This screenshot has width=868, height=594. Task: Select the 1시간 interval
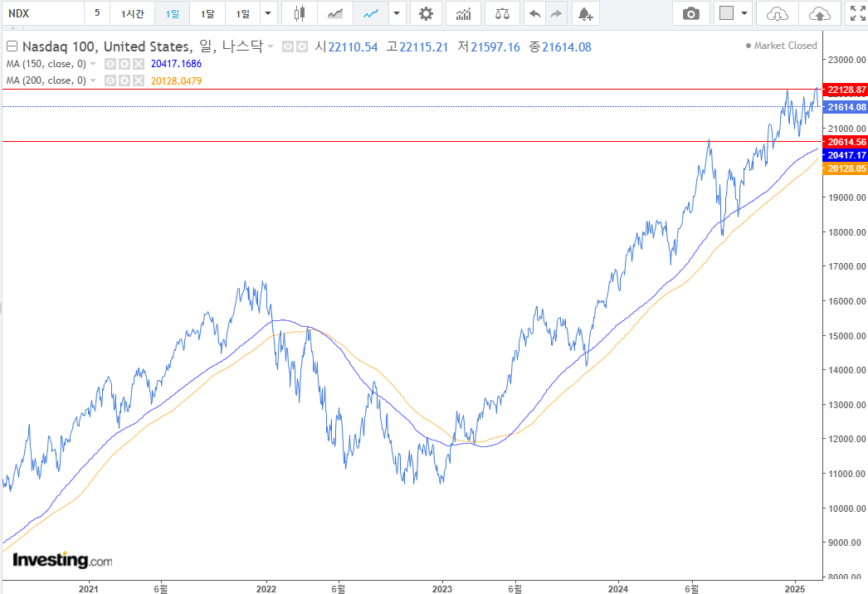pos(132,13)
